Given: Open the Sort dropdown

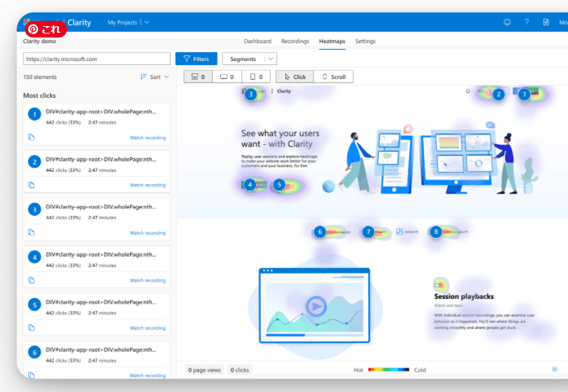Looking at the screenshot, I should click(155, 77).
